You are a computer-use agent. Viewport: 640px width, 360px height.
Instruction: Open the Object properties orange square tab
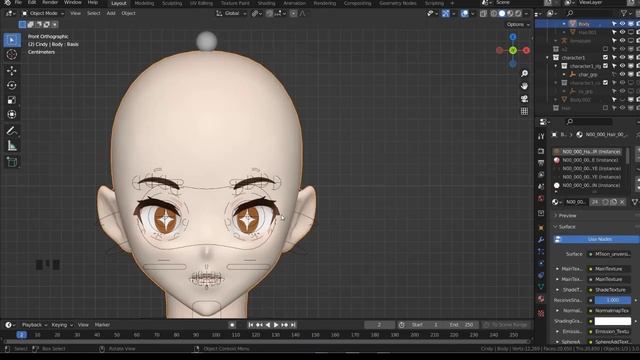[x=541, y=228]
